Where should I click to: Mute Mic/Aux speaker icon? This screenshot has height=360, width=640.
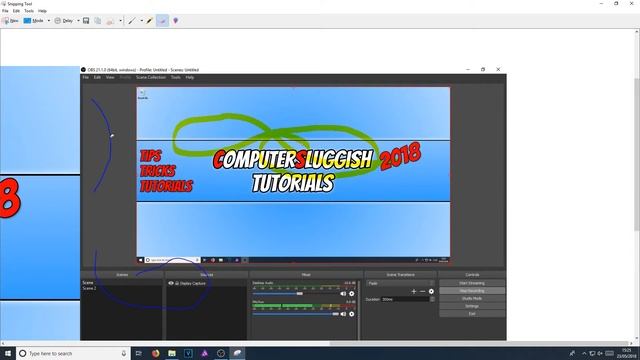point(343,314)
